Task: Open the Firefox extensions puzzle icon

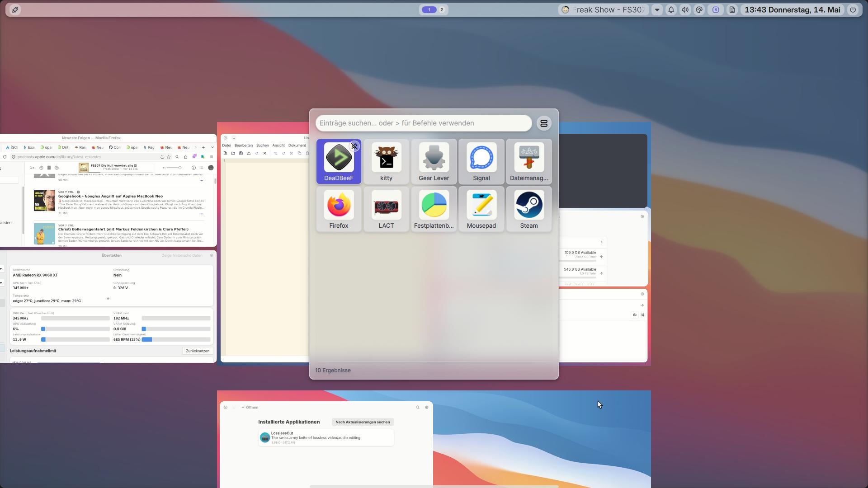Action: 185,157
